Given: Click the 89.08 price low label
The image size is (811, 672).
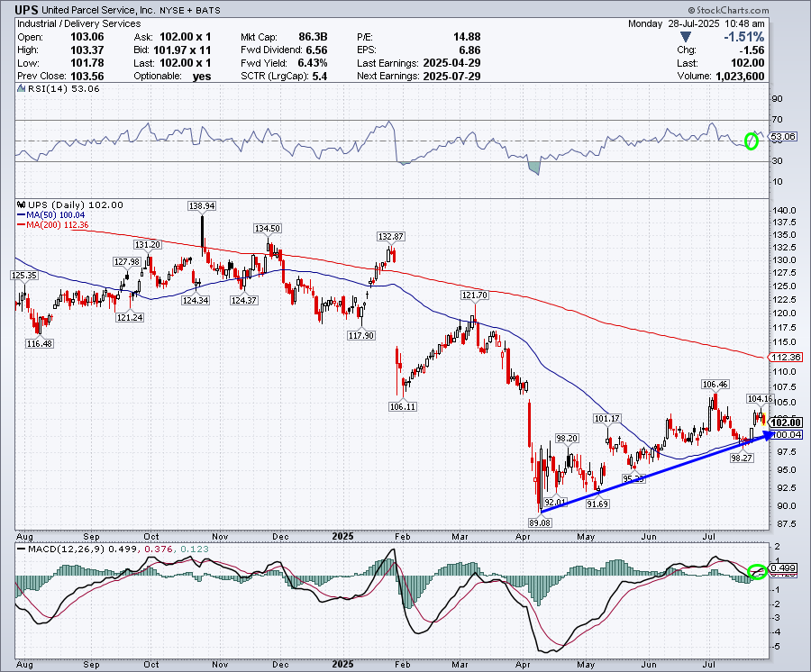Looking at the screenshot, I should [540, 522].
